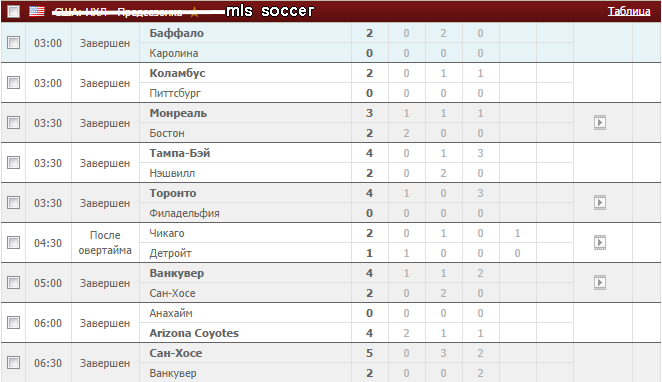This screenshot has width=662, height=382.
Task: Open the Таблица standings link
Action: point(629,11)
